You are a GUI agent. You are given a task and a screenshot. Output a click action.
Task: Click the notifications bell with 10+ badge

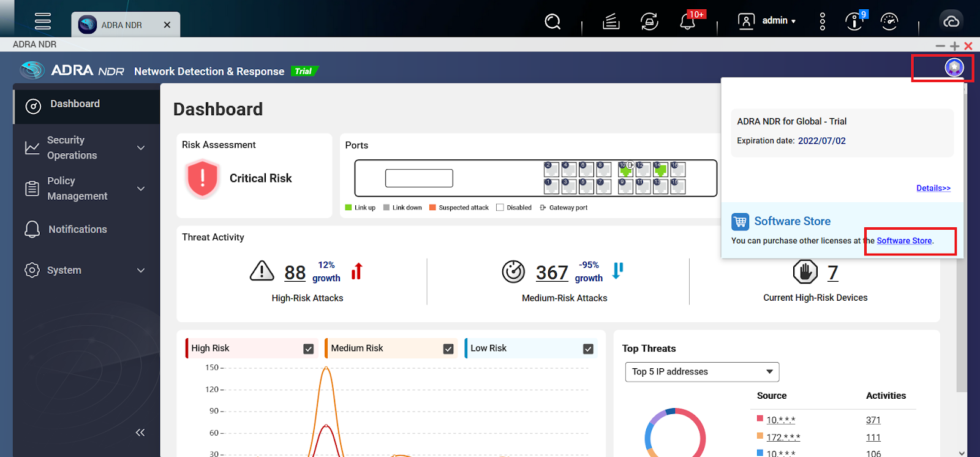coord(687,22)
